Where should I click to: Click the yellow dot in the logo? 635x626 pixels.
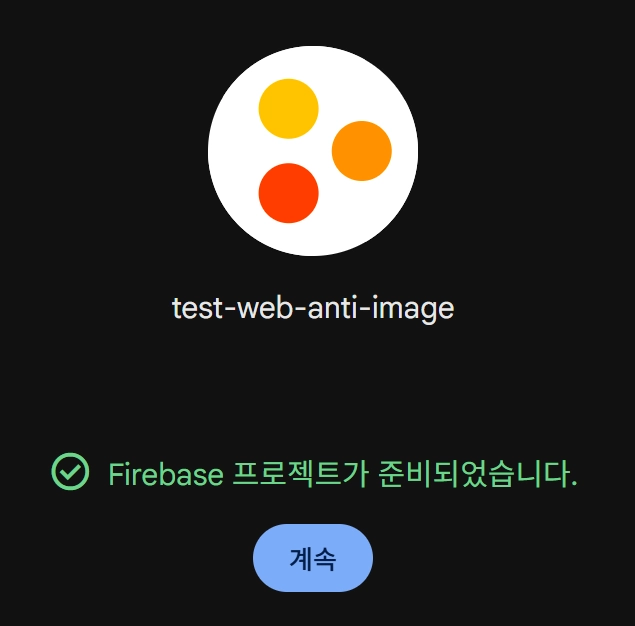point(288,109)
